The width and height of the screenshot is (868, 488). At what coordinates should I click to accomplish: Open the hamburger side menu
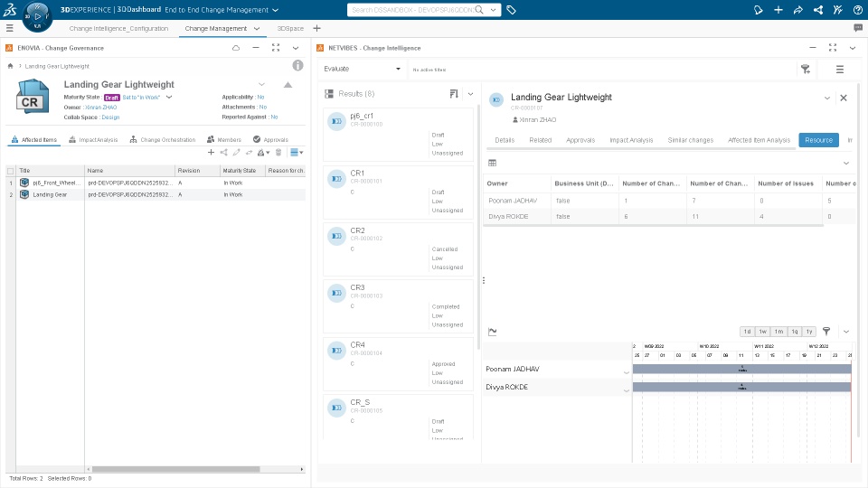(x=9, y=28)
